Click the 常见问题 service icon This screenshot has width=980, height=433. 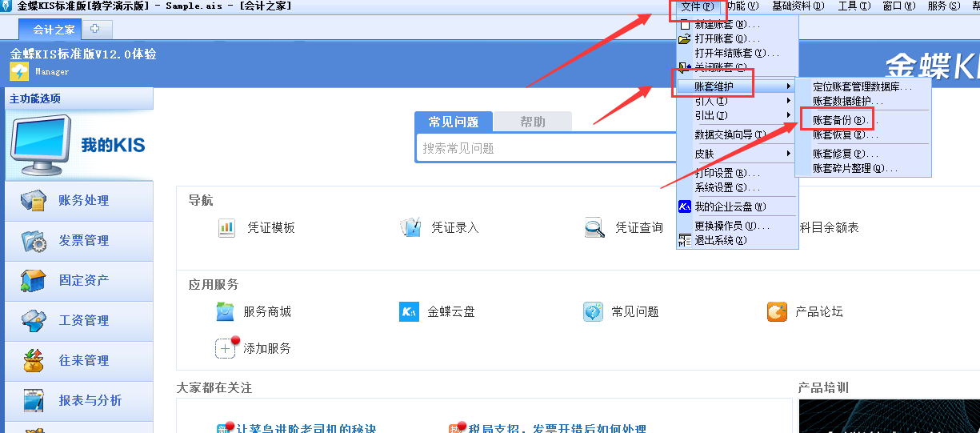tap(593, 311)
